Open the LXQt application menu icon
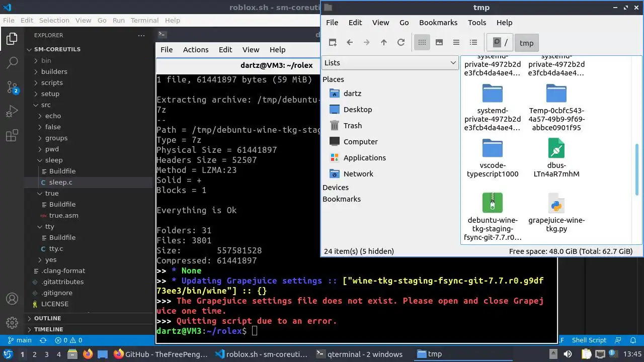 8,354
